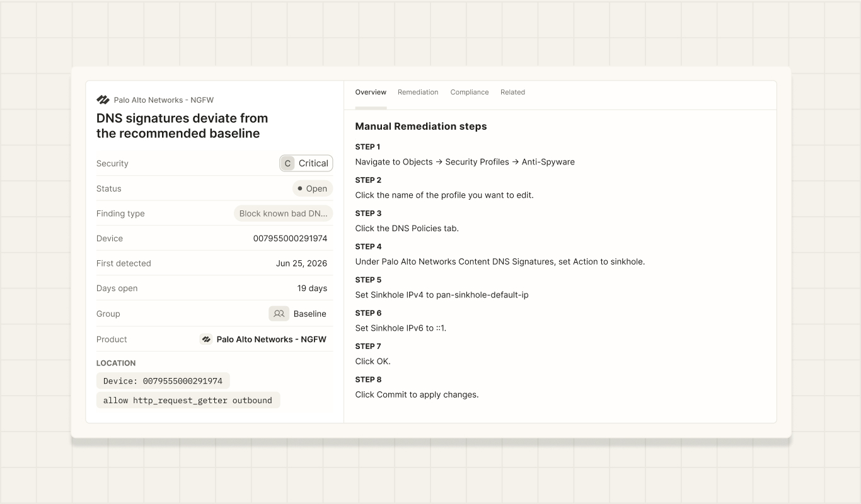Click the 'Security' field label
Screen dimensions: 861x504
click(112, 163)
